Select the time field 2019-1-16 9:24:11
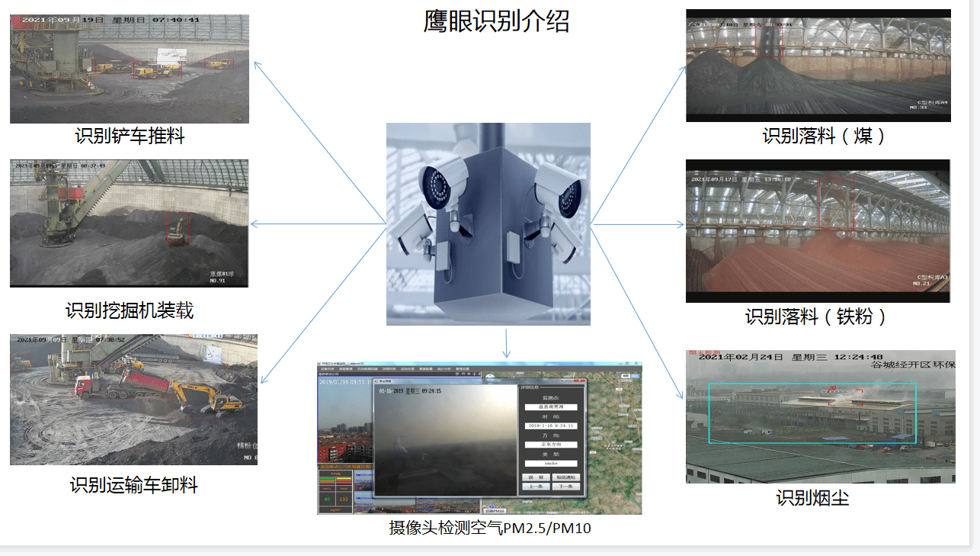 pyautogui.click(x=551, y=426)
